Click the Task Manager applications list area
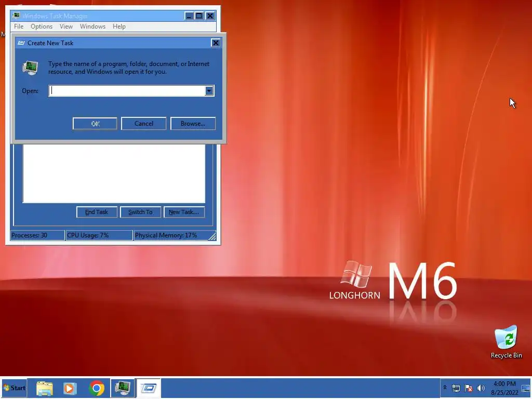 coord(114,174)
